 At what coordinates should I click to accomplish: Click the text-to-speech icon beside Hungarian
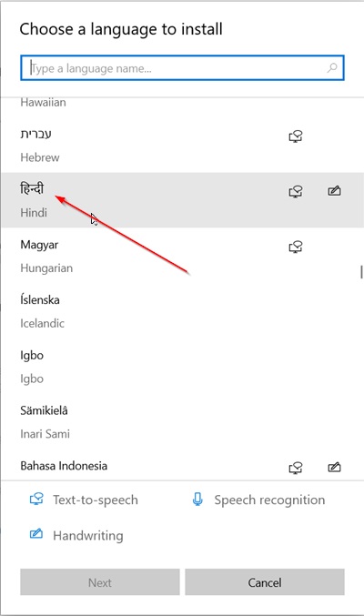pyautogui.click(x=296, y=247)
